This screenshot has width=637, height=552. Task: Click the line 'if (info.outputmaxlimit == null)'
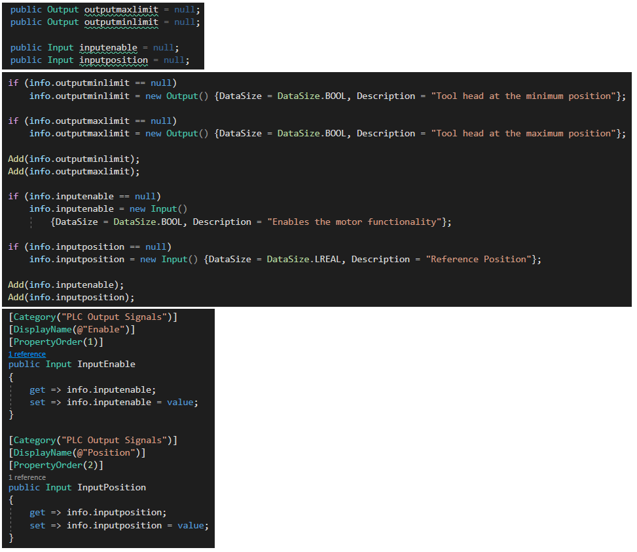coord(92,121)
